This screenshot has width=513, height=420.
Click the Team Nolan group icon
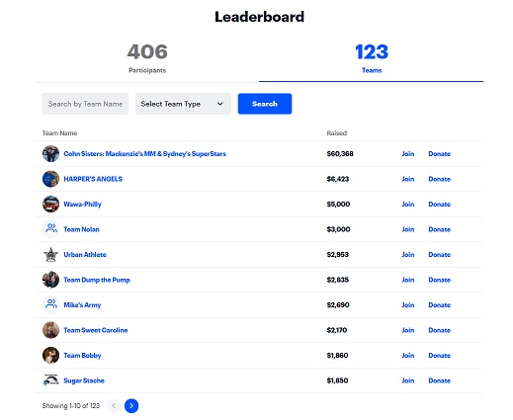[x=50, y=229]
